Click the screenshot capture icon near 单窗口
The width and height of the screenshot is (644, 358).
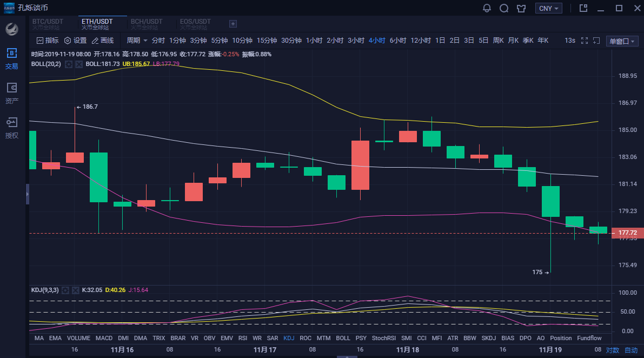point(597,41)
